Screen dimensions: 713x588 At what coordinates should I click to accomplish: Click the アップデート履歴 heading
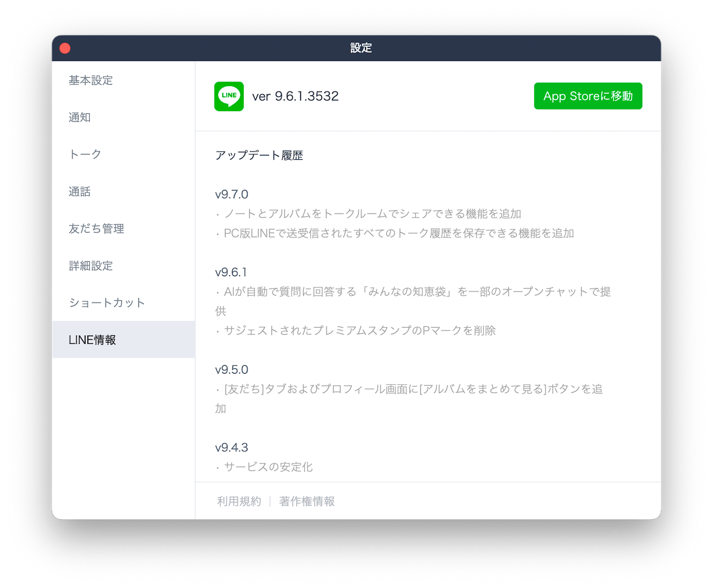pyautogui.click(x=259, y=155)
